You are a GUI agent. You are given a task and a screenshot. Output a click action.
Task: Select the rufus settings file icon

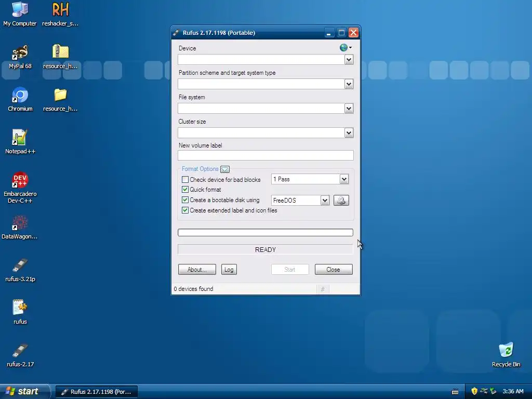pos(20,312)
